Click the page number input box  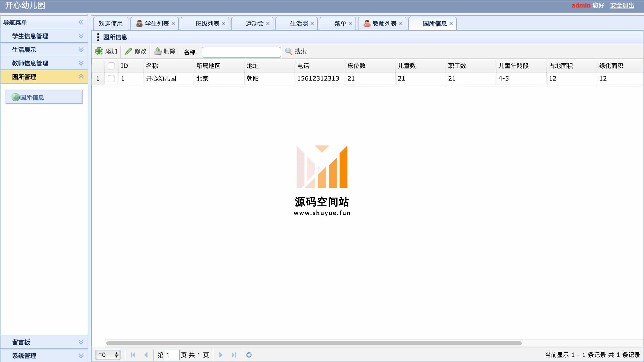[172, 355]
